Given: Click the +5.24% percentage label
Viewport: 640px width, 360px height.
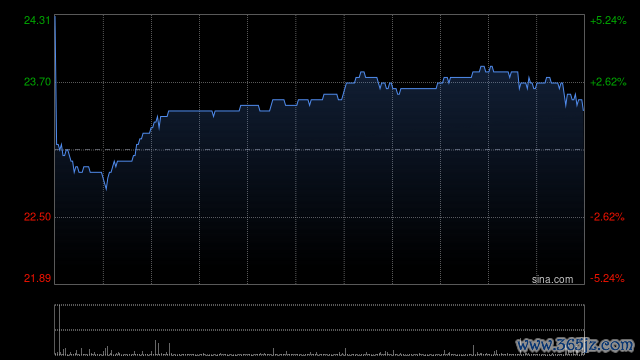Looking at the screenshot, I should (608, 20).
